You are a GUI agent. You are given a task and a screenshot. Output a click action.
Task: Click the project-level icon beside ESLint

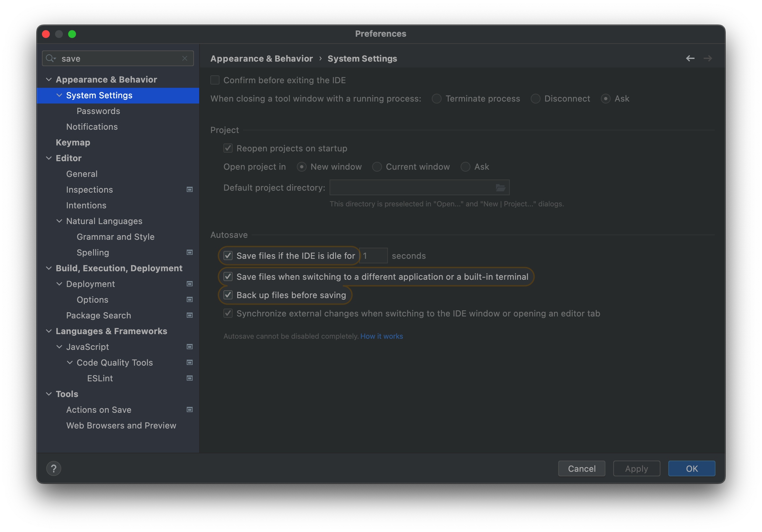pos(189,378)
